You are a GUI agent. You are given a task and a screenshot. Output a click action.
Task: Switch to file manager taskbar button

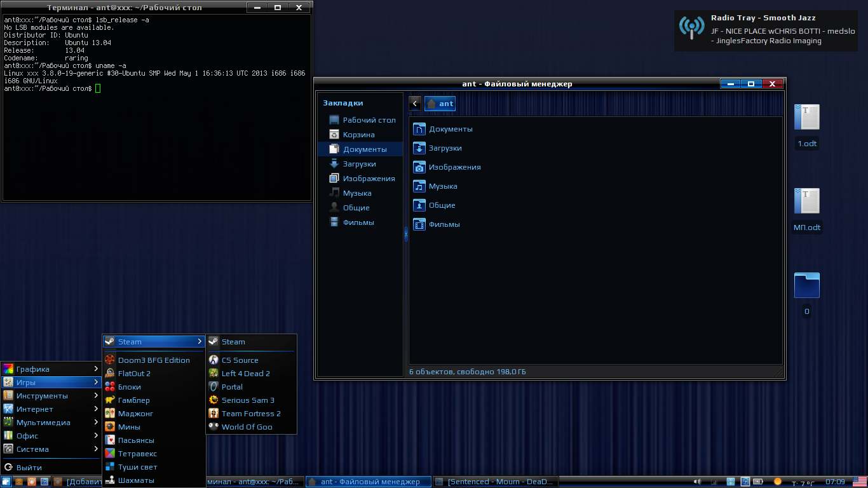(x=367, y=482)
